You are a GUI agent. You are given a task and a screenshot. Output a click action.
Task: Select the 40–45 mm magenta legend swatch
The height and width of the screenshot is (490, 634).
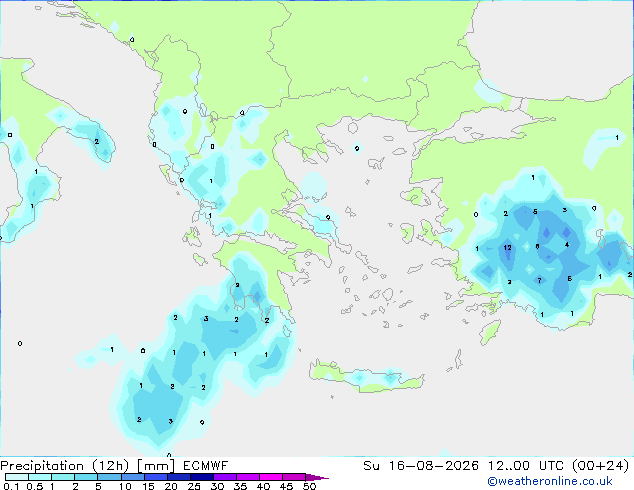[x=271, y=477]
